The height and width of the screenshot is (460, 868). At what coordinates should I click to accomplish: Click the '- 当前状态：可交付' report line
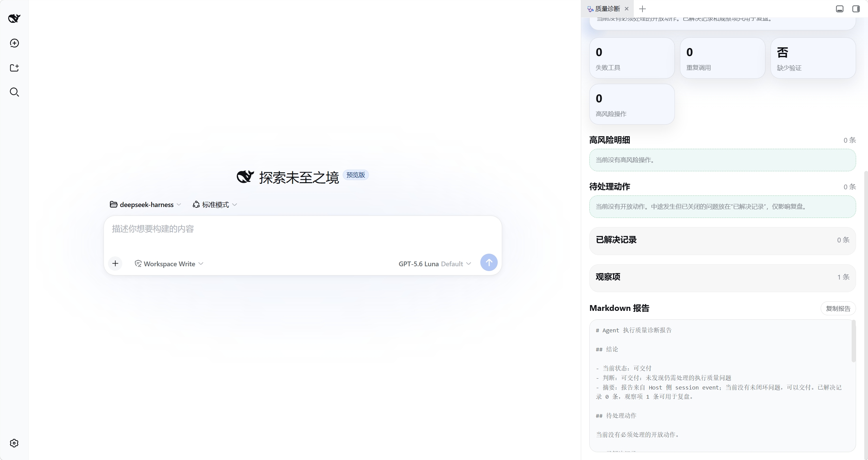point(623,368)
